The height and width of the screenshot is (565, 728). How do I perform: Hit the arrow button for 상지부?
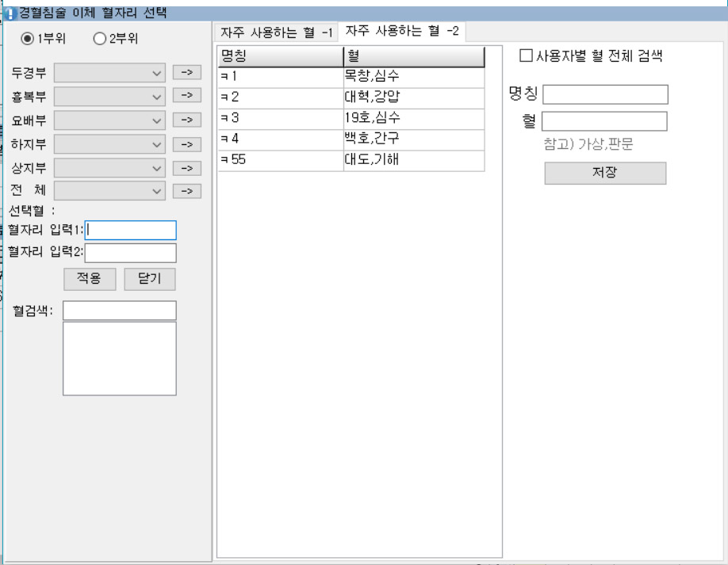(186, 168)
